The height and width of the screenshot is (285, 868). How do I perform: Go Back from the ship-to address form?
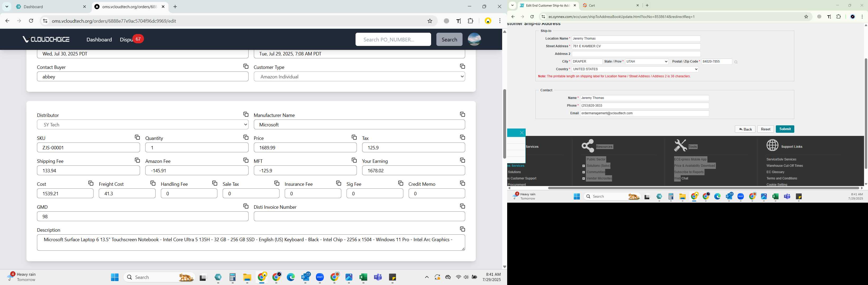[745, 129]
